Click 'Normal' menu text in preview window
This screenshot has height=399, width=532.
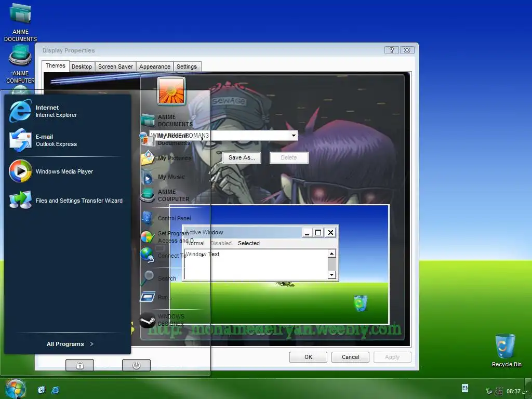tap(196, 243)
